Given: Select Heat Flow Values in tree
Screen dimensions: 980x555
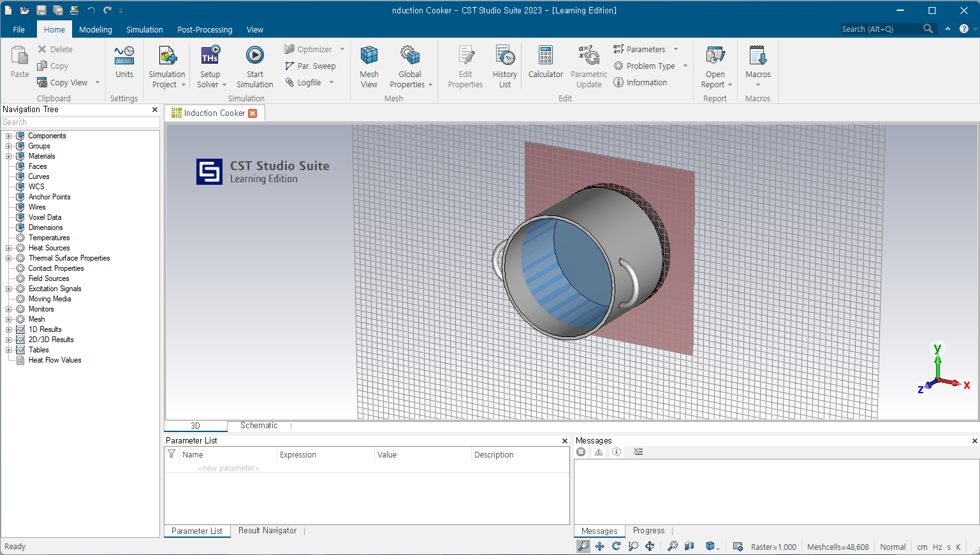Looking at the screenshot, I should (x=55, y=360).
